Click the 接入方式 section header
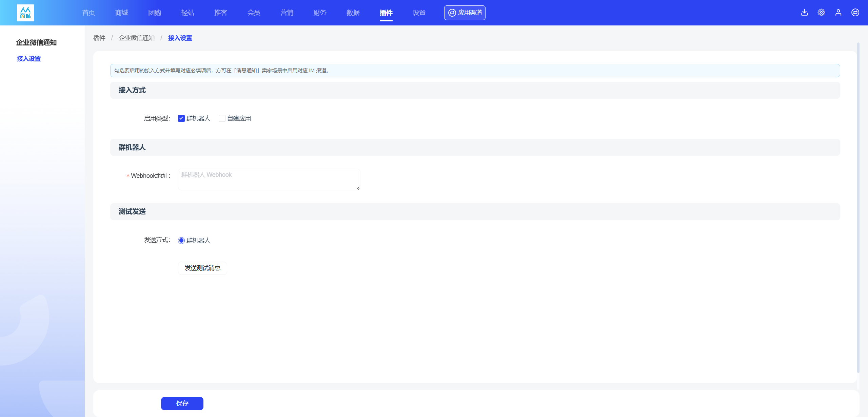The width and height of the screenshot is (868, 417). point(475,90)
